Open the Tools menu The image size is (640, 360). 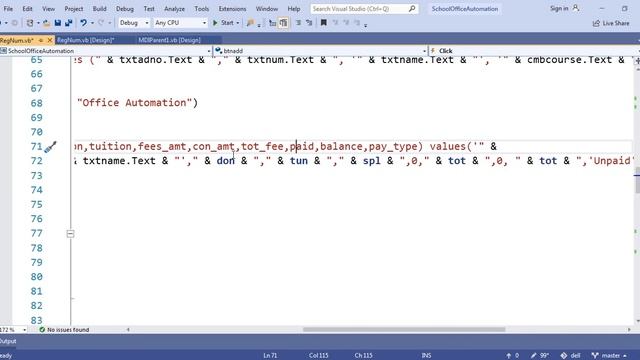coord(202,9)
